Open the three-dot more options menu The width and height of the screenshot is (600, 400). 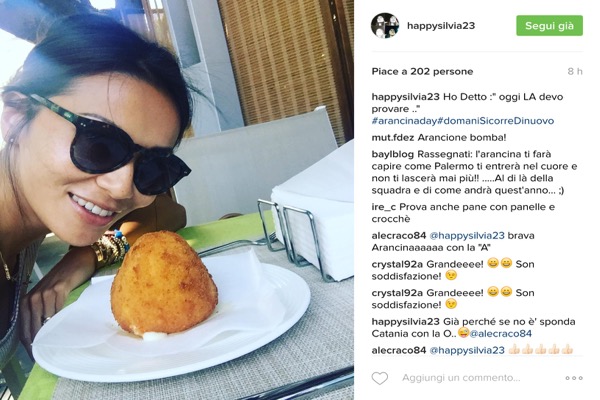[x=574, y=378]
